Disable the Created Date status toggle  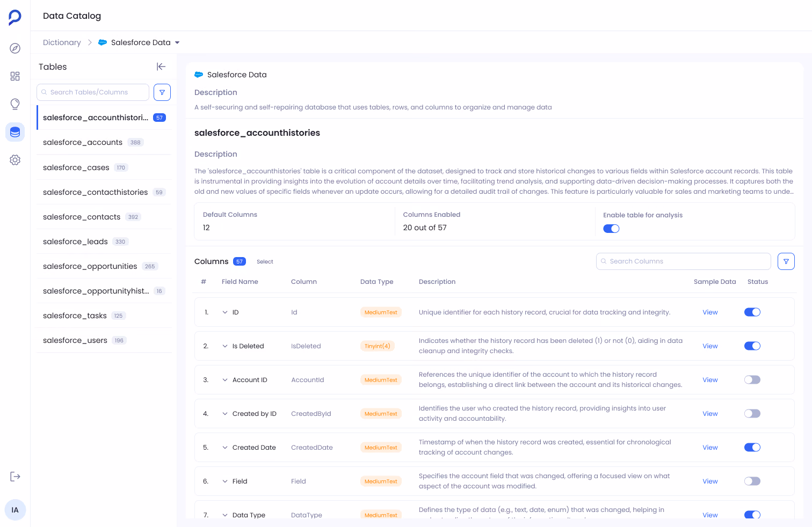point(752,448)
